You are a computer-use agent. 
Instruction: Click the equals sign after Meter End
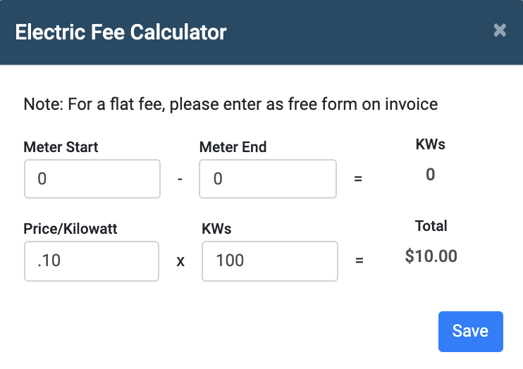[x=358, y=179]
